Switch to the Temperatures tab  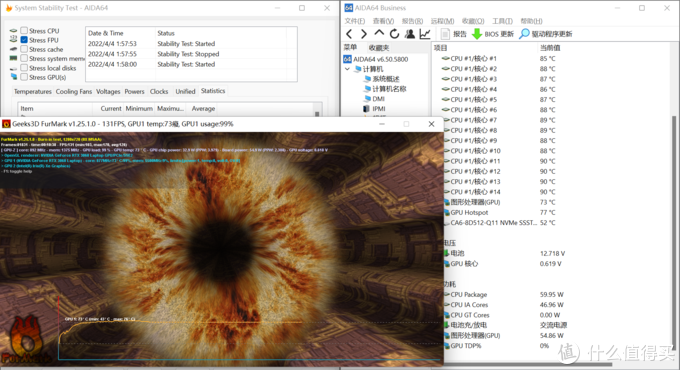pyautogui.click(x=33, y=92)
